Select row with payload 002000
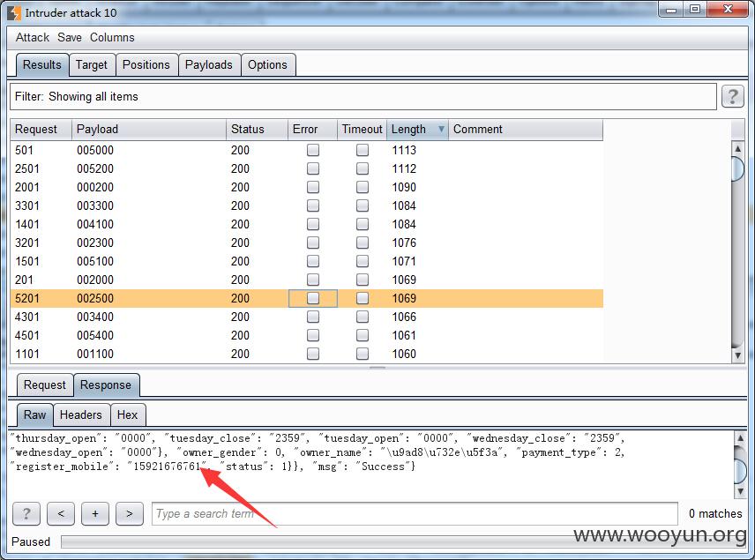Image resolution: width=755 pixels, height=560 pixels. pos(307,280)
